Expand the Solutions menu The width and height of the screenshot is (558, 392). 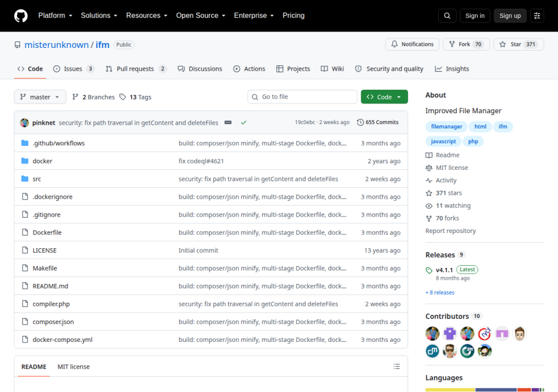coord(99,16)
